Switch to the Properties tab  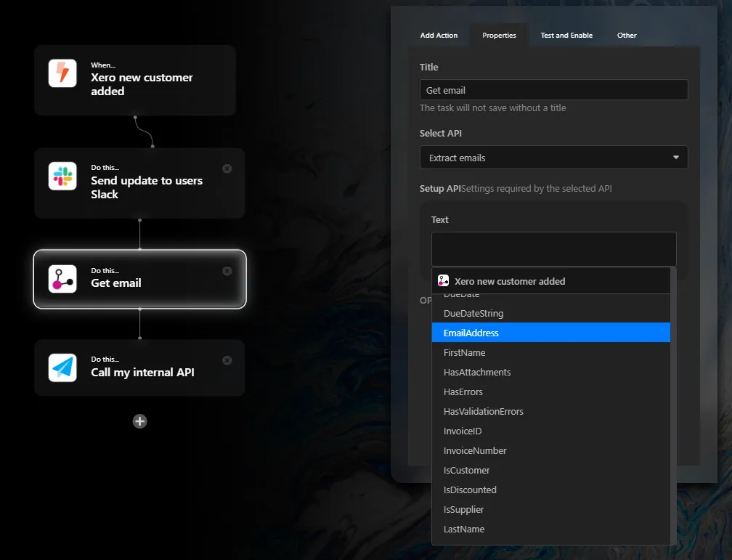pyautogui.click(x=499, y=35)
